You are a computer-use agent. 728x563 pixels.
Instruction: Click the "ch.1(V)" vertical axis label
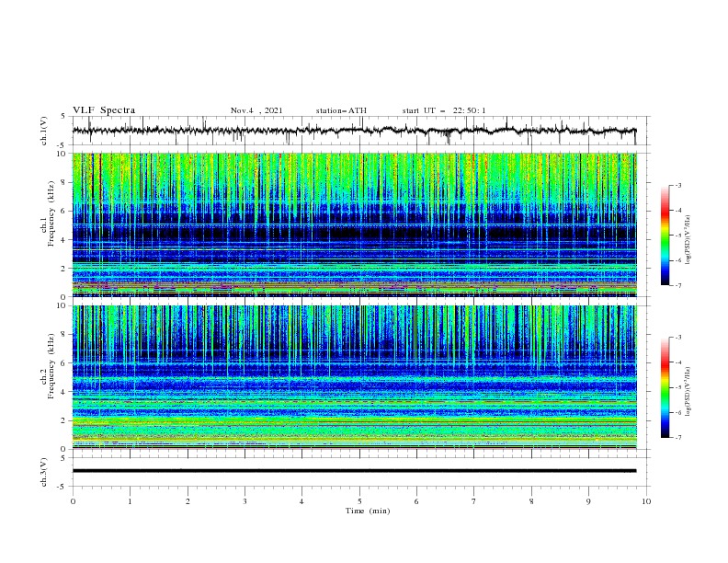point(44,131)
